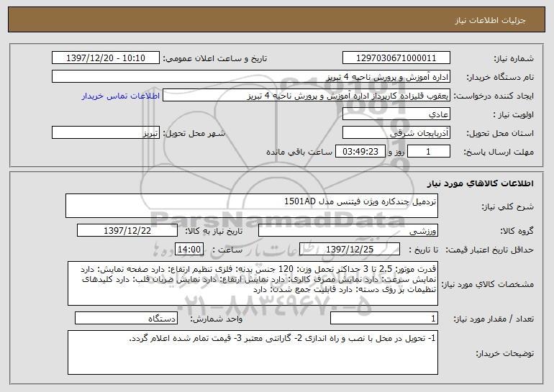Select the گروه کالا field ورزشی
This screenshot has width=554, height=392.
click(348, 231)
